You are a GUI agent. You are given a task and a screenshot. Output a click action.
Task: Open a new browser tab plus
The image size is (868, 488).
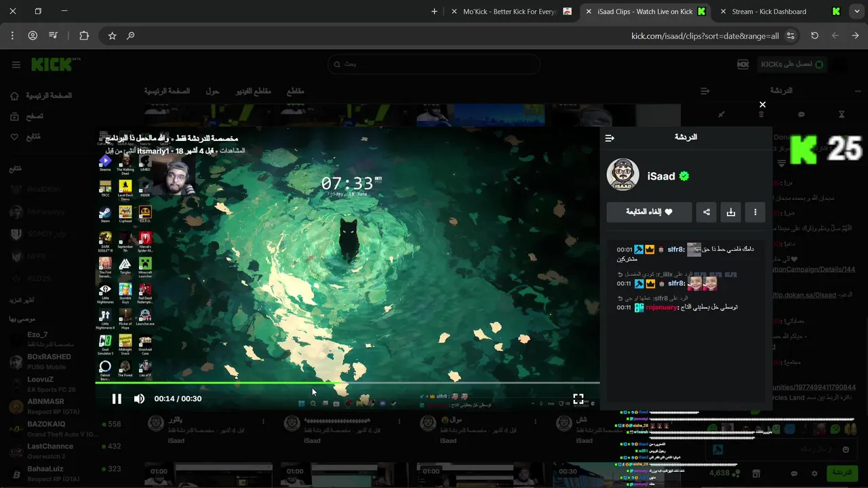[x=435, y=12]
